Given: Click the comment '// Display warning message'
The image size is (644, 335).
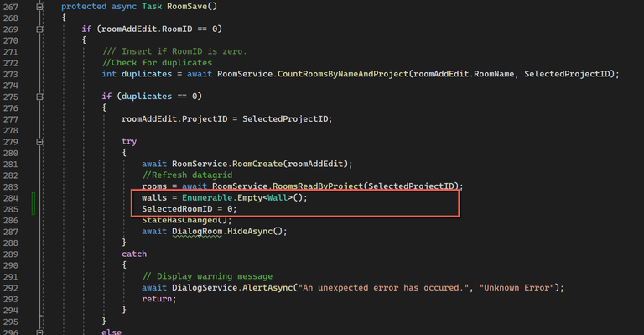Looking at the screenshot, I should (207, 276).
